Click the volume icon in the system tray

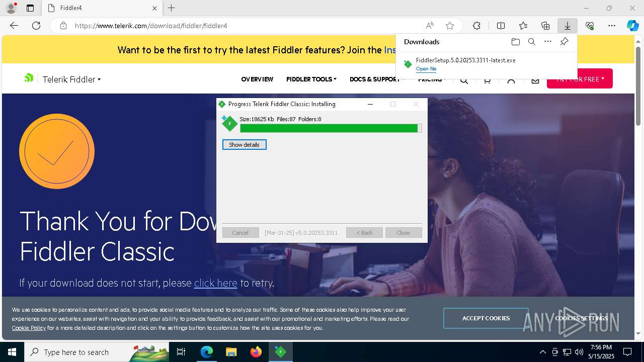pyautogui.click(x=579, y=352)
